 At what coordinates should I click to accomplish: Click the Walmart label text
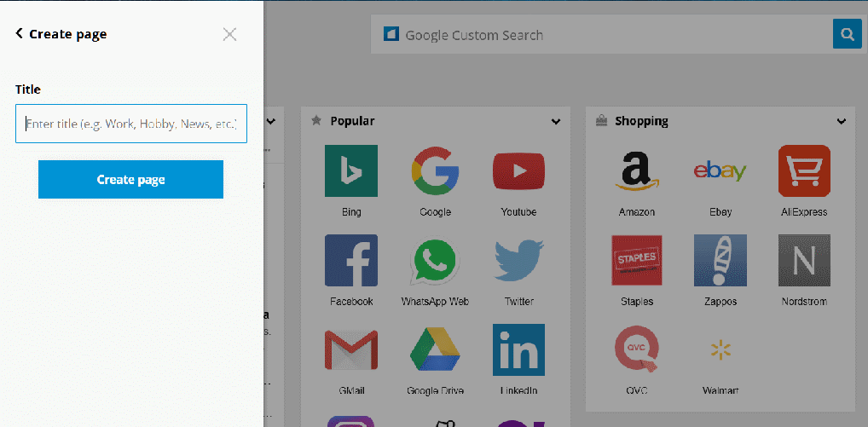720,390
